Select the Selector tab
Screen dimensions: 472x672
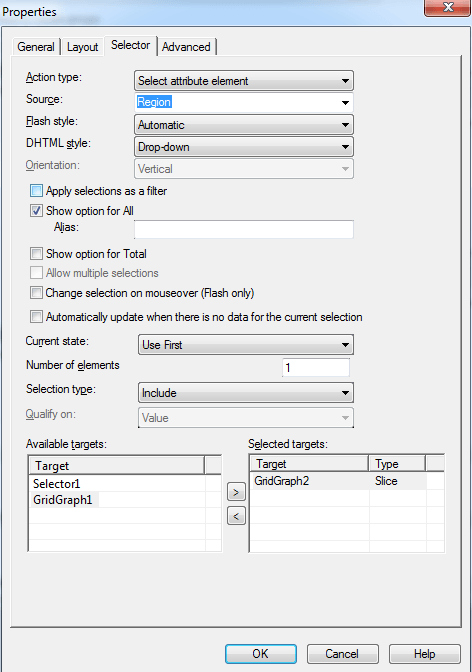click(130, 45)
